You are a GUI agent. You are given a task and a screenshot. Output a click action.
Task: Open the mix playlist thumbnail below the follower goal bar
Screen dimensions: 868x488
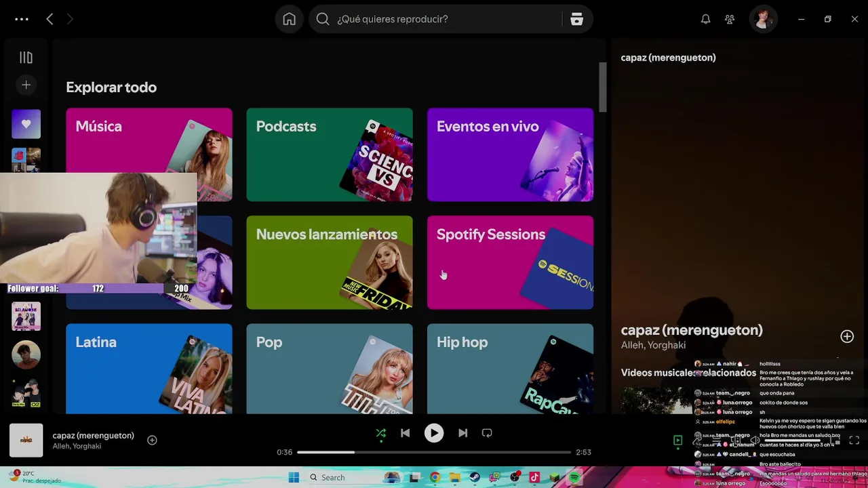[x=26, y=316]
